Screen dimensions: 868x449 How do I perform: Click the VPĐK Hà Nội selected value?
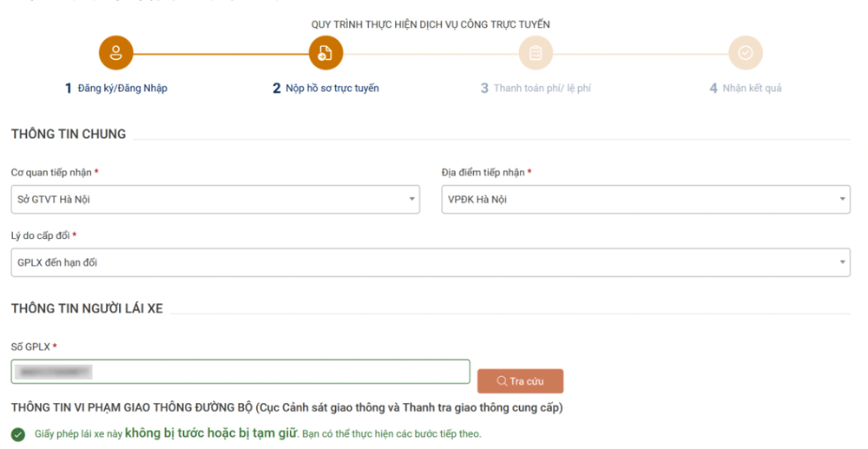[477, 200]
